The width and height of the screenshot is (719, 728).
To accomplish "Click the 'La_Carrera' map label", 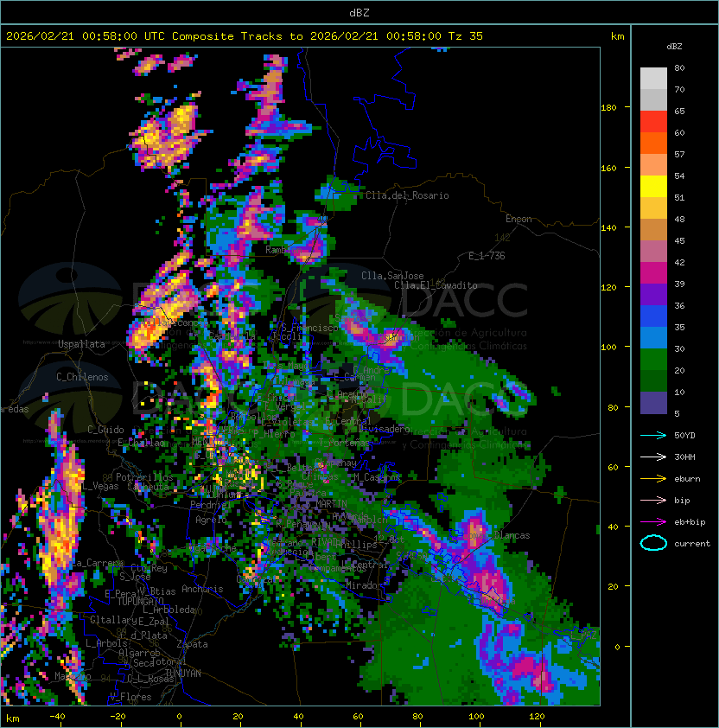I will pos(98,563).
